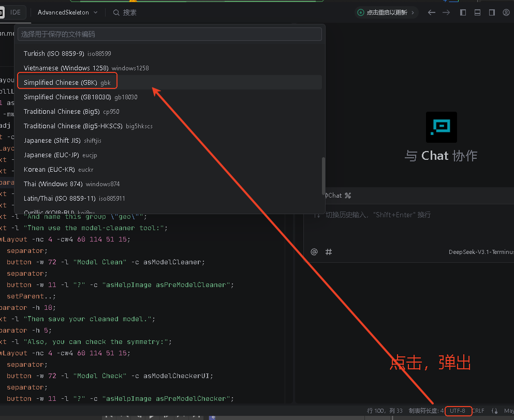
Task: Click the encoding search input field
Action: pos(169,34)
